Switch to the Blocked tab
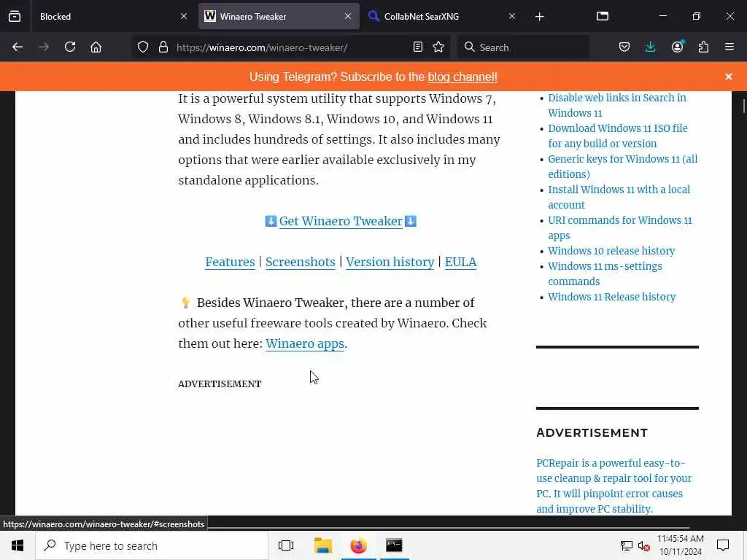Screen dimensions: 747x560 tap(113, 16)
